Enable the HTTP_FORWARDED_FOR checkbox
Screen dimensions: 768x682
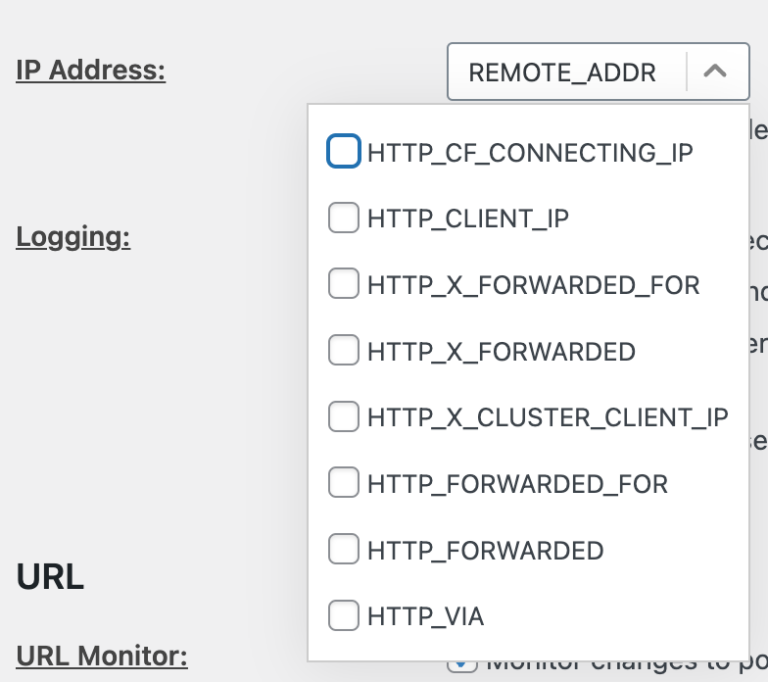point(343,484)
